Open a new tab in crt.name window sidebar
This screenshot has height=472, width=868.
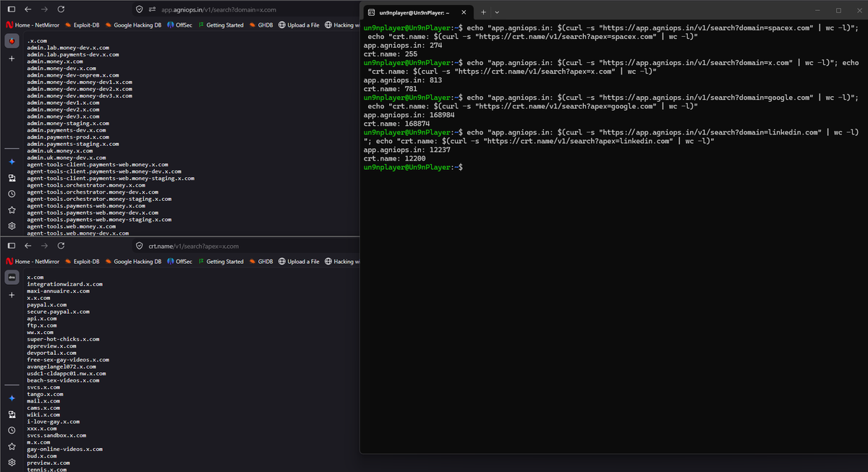point(12,295)
